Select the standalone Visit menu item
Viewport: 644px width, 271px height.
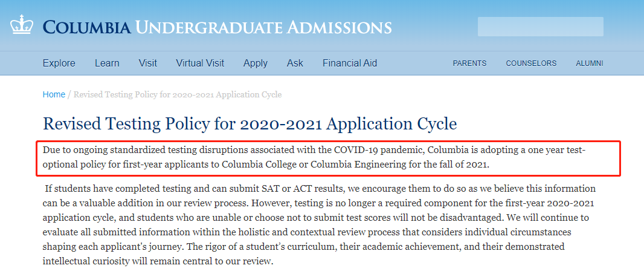pos(148,64)
